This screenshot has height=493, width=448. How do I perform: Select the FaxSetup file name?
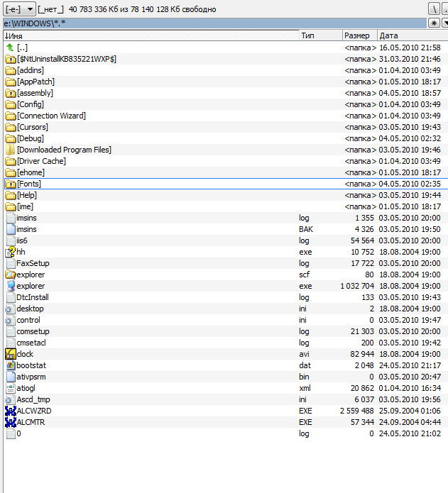point(33,263)
